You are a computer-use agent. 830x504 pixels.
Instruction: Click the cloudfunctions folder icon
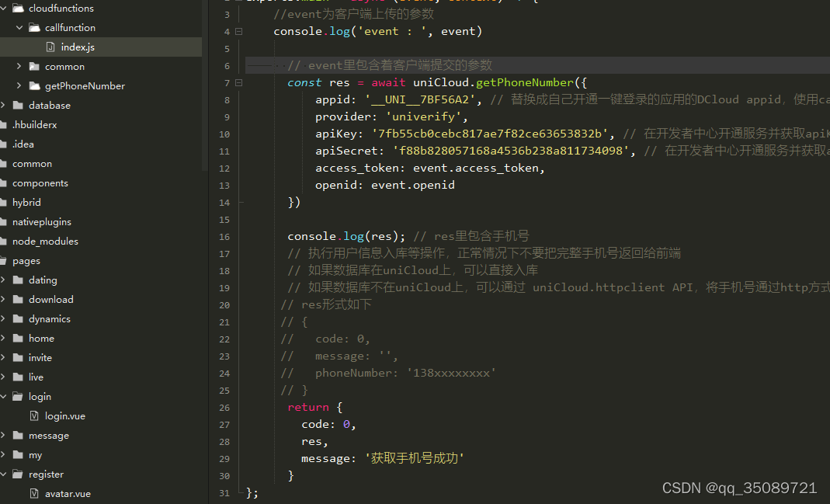click(19, 8)
